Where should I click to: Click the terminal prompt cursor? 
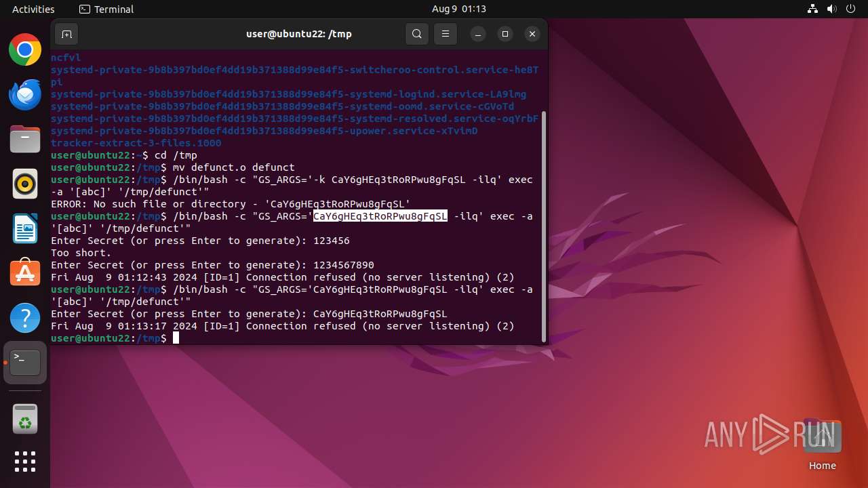[176, 338]
